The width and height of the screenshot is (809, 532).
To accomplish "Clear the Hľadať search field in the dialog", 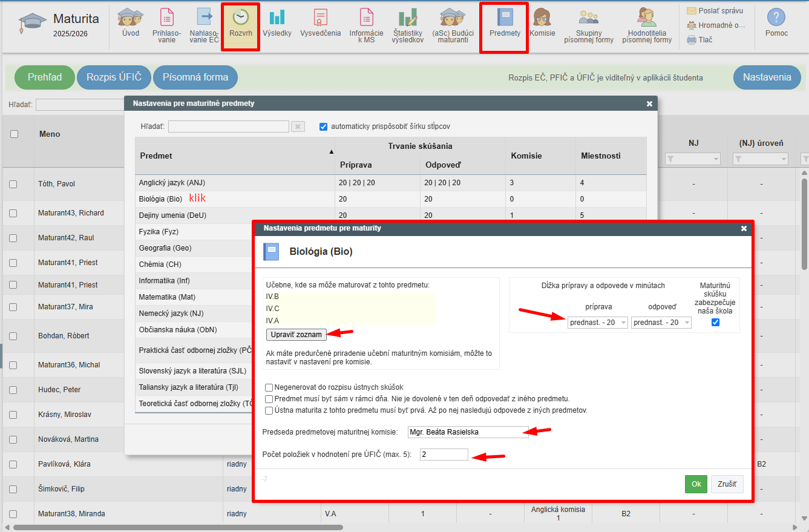I will (x=298, y=126).
